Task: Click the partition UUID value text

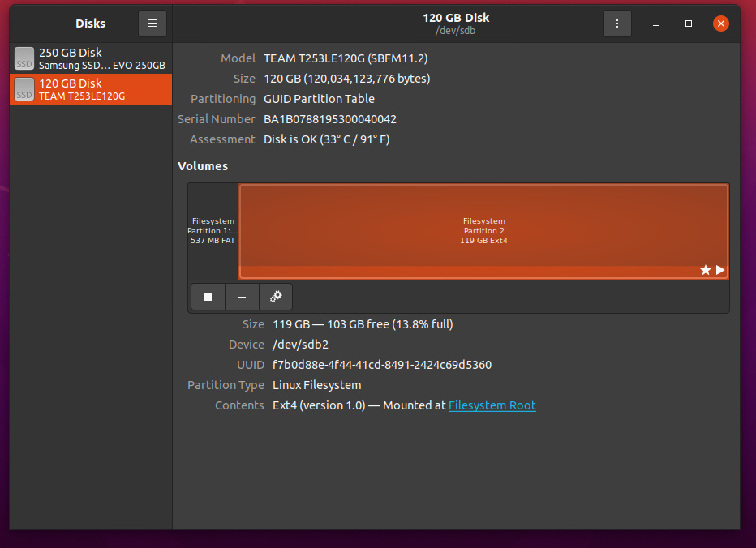Action: pos(382,365)
